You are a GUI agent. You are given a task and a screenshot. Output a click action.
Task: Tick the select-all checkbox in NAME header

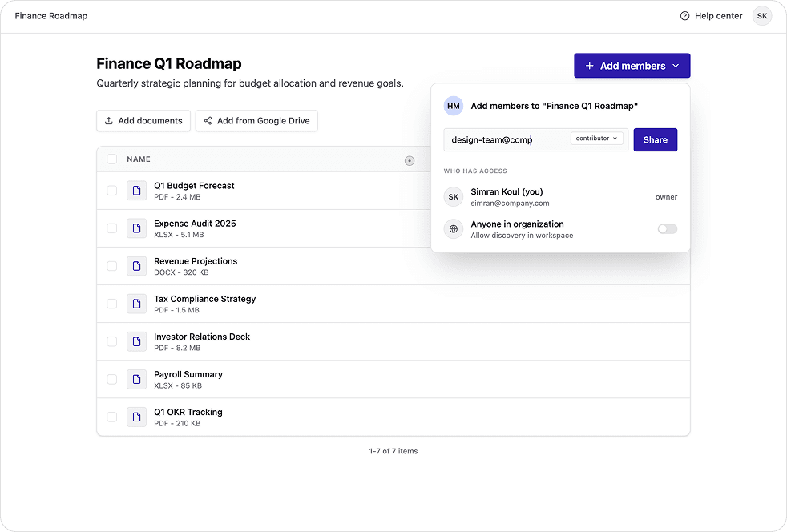pyautogui.click(x=112, y=159)
